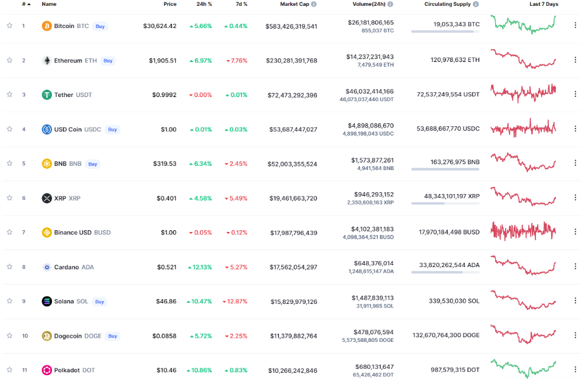The width and height of the screenshot is (588, 384).
Task: Click the Bitcoin coin logo icon
Action: [x=47, y=26]
